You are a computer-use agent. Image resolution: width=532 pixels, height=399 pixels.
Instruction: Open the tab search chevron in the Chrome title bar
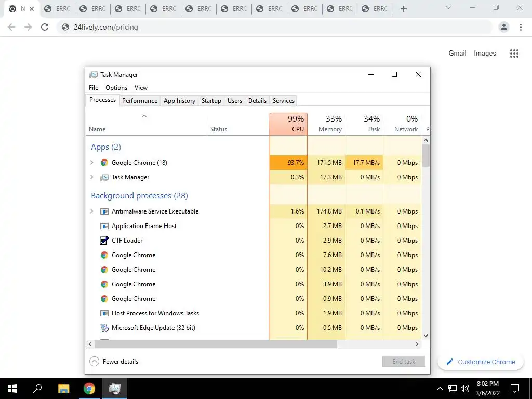(448, 7)
